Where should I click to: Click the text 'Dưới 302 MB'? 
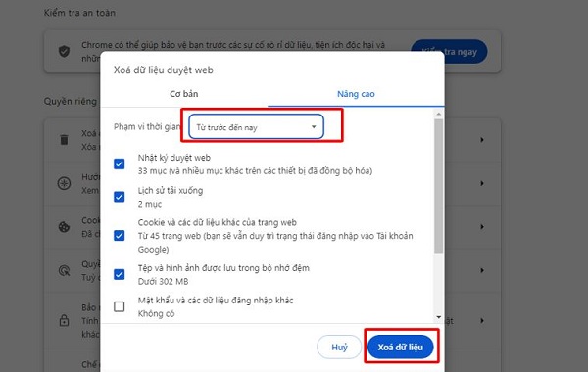coord(163,281)
